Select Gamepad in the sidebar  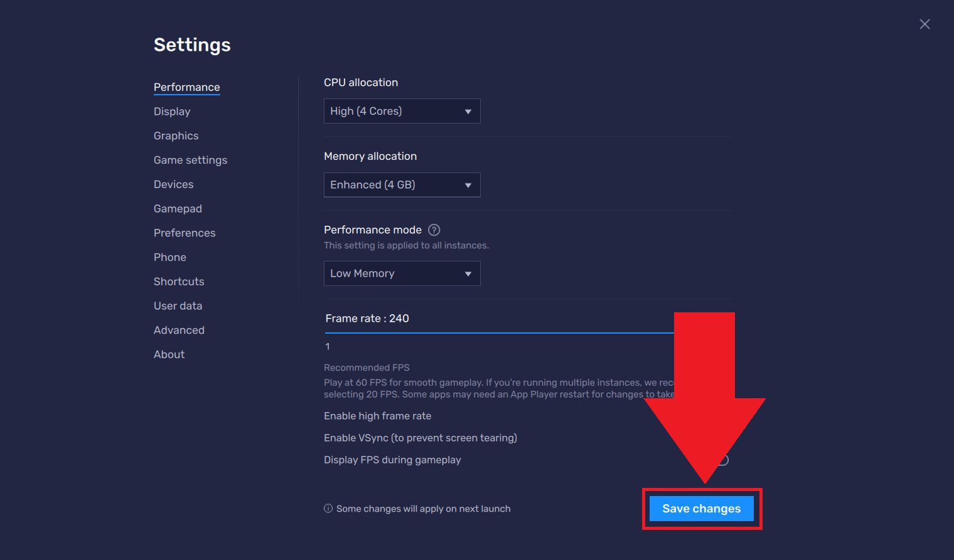(x=178, y=209)
